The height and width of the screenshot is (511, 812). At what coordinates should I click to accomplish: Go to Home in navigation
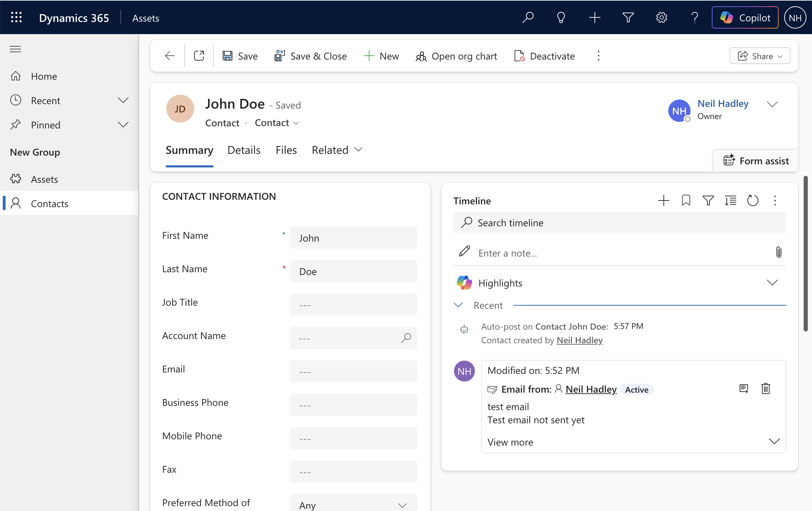[70, 76]
